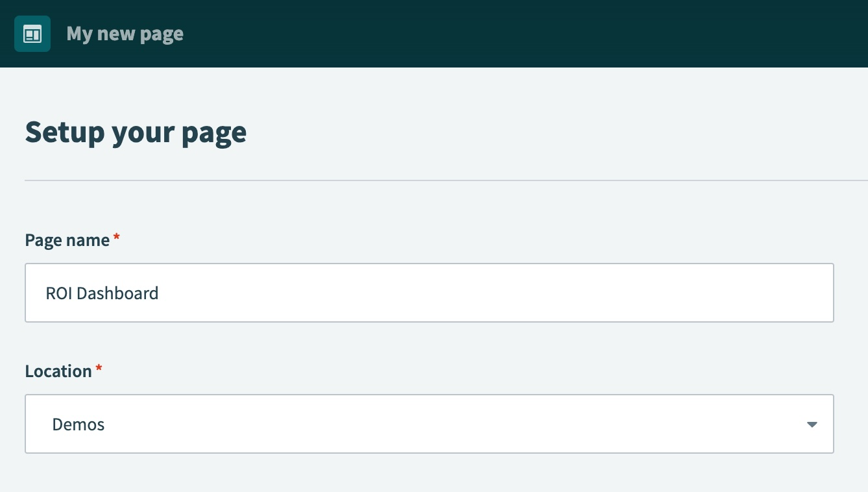The height and width of the screenshot is (492, 868).
Task: Focus the Page name input field
Action: [428, 293]
